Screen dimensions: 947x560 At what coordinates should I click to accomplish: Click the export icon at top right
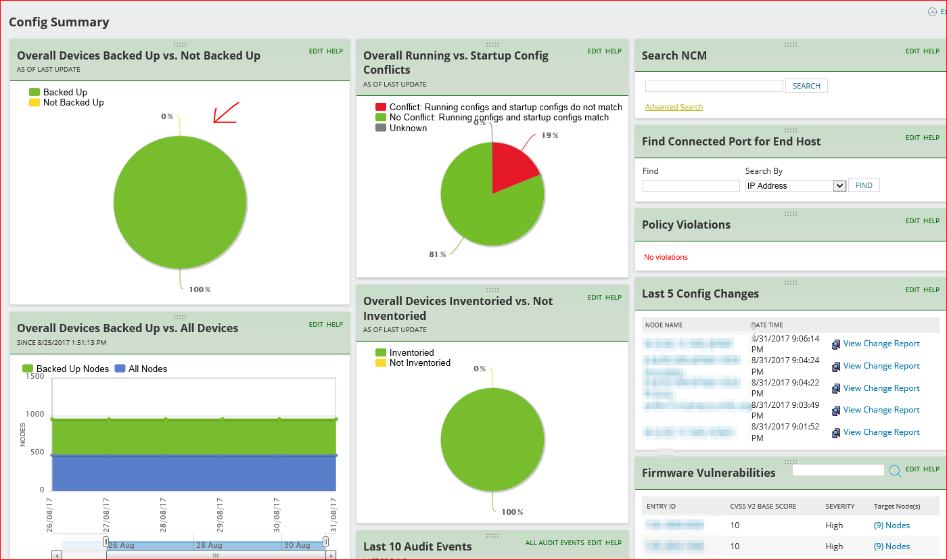click(x=932, y=11)
